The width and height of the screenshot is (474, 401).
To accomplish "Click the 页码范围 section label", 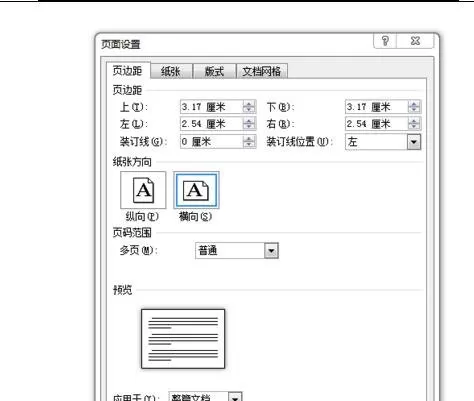I will click(x=132, y=233).
